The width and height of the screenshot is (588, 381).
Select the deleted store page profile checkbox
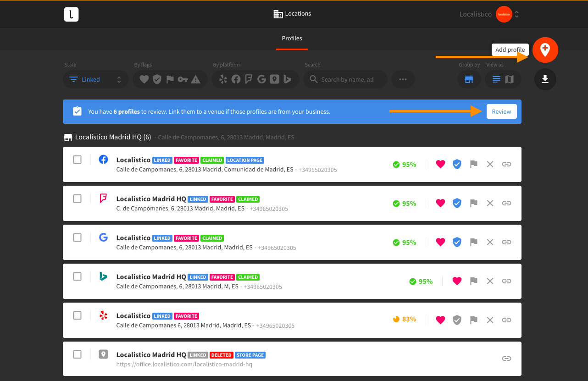pyautogui.click(x=78, y=354)
